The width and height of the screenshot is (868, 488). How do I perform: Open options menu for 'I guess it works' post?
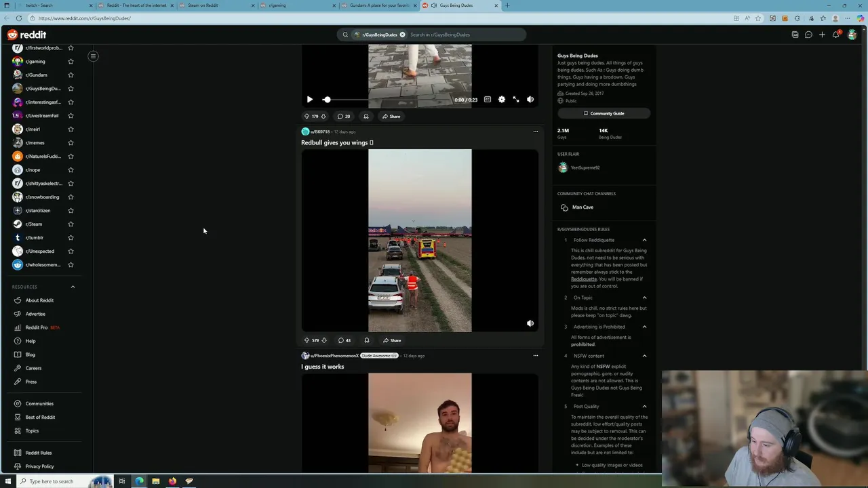tap(535, 355)
